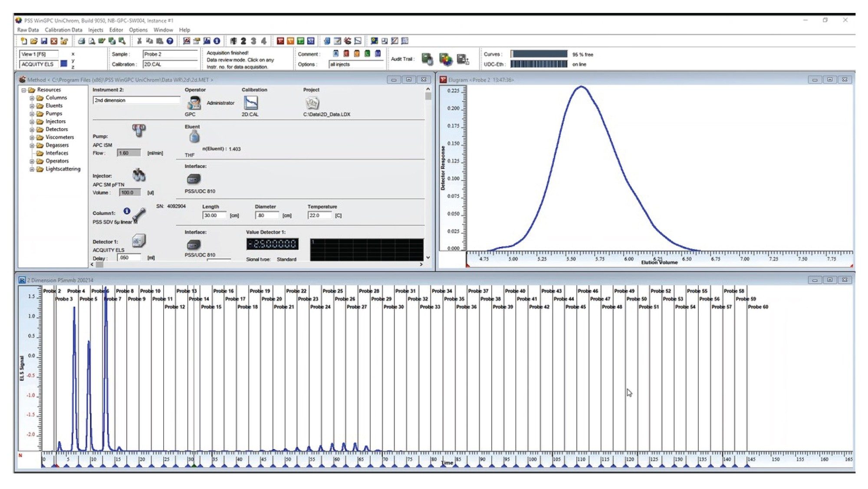Select the Interfaces folder in tree

click(x=53, y=153)
